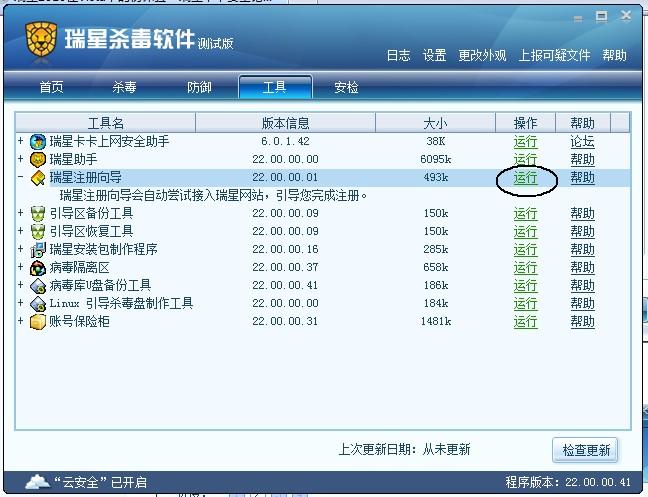Collapse the 瑞星注册向导 row
The image size is (648, 497).
pos(20,177)
